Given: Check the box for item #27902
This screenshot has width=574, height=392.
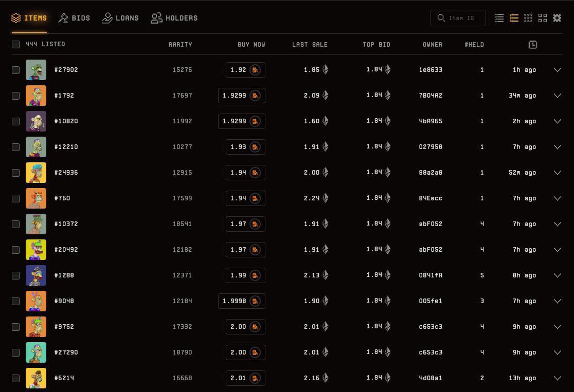Looking at the screenshot, I should click(x=15, y=70).
